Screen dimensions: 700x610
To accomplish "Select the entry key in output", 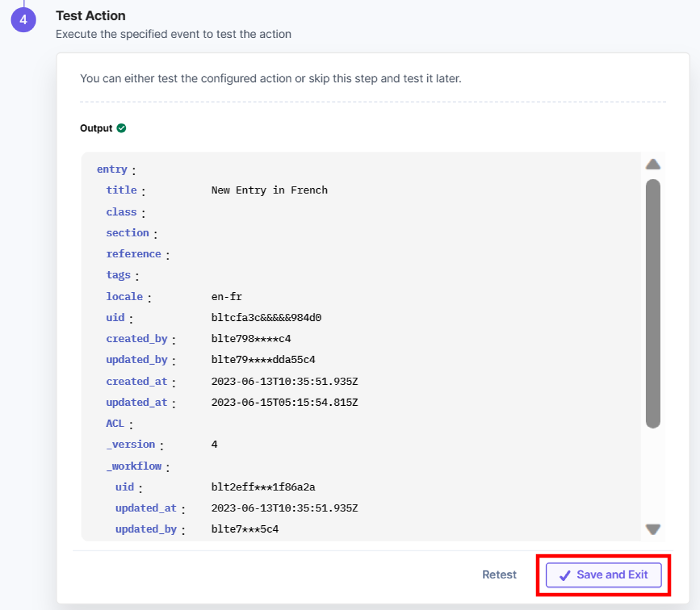I will coord(112,169).
